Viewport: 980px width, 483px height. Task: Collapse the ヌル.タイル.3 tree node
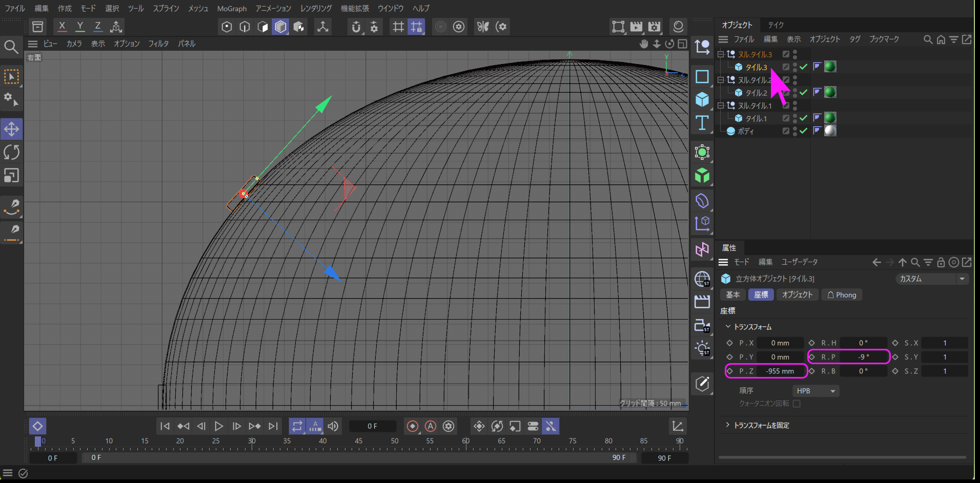(720, 54)
